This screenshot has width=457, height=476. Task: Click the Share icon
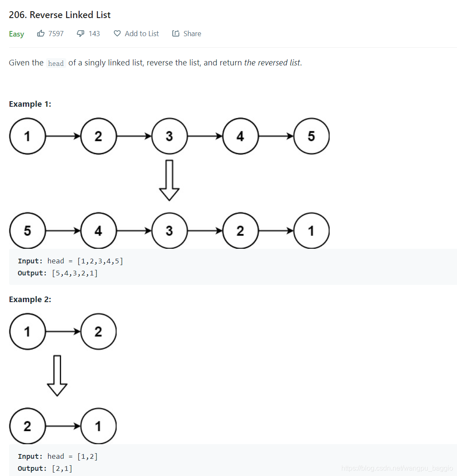(175, 33)
